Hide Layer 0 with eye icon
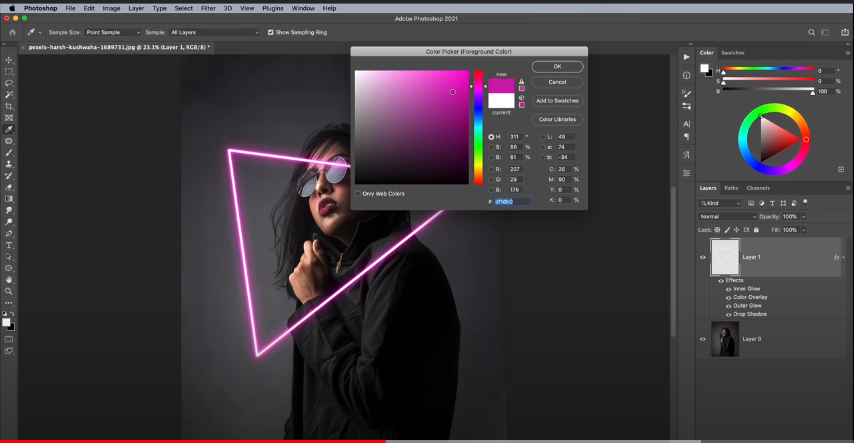The height and width of the screenshot is (443, 854). click(703, 339)
